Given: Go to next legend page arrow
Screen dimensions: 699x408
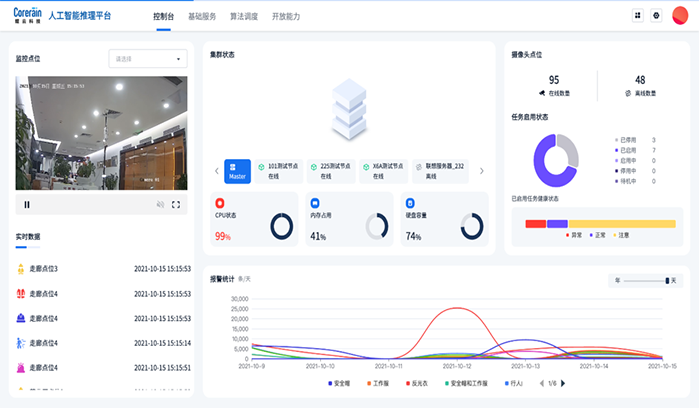Looking at the screenshot, I should click(563, 383).
